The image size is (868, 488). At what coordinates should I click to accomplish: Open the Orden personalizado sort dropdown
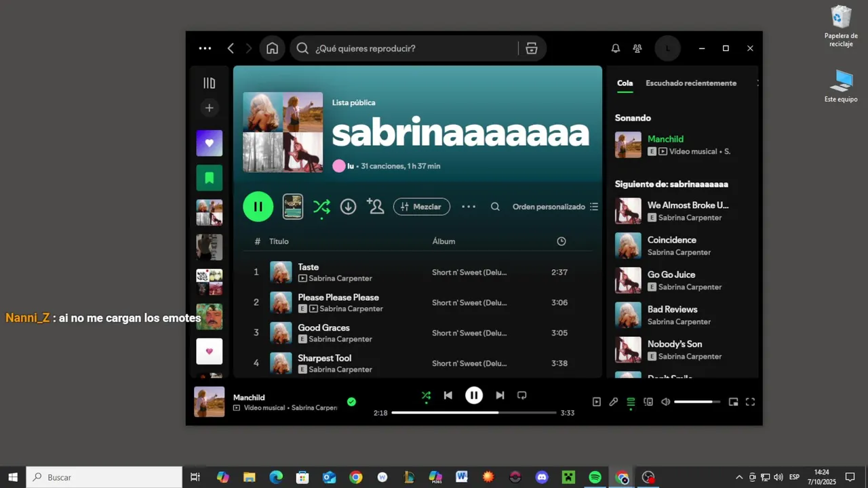tap(555, 207)
